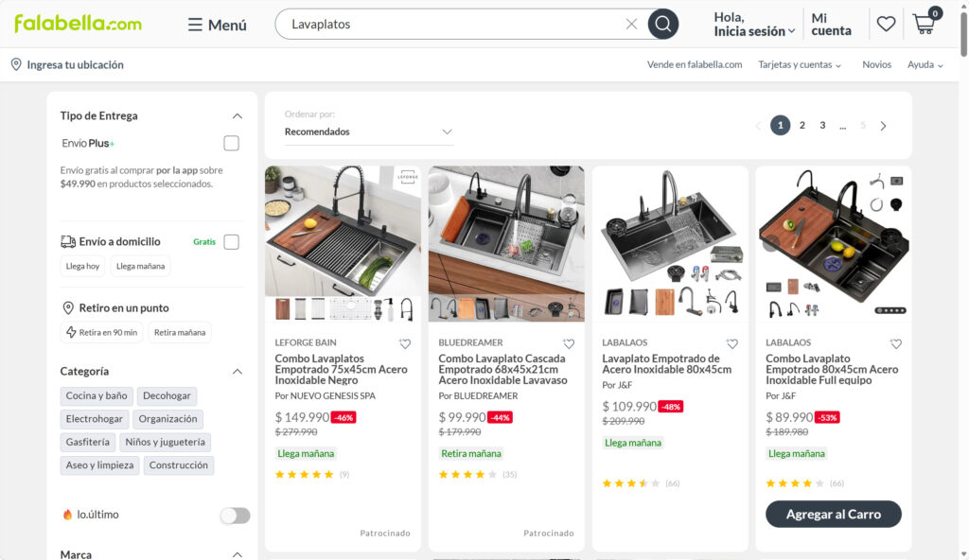
Task: Click the Envío a domicilio truck icon
Action: [68, 241]
